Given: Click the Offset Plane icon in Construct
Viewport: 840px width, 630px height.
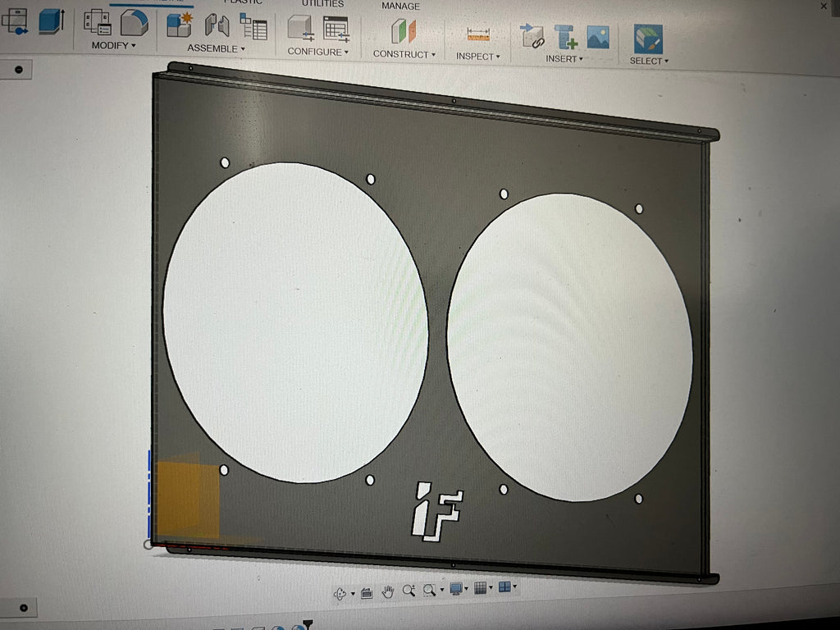Looking at the screenshot, I should point(403,32).
